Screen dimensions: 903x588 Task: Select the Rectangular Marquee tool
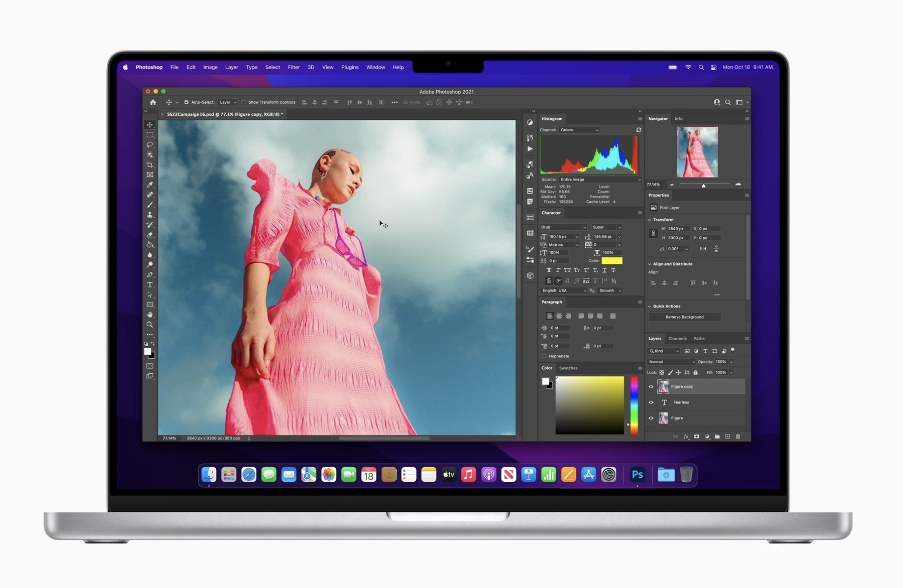[150, 135]
